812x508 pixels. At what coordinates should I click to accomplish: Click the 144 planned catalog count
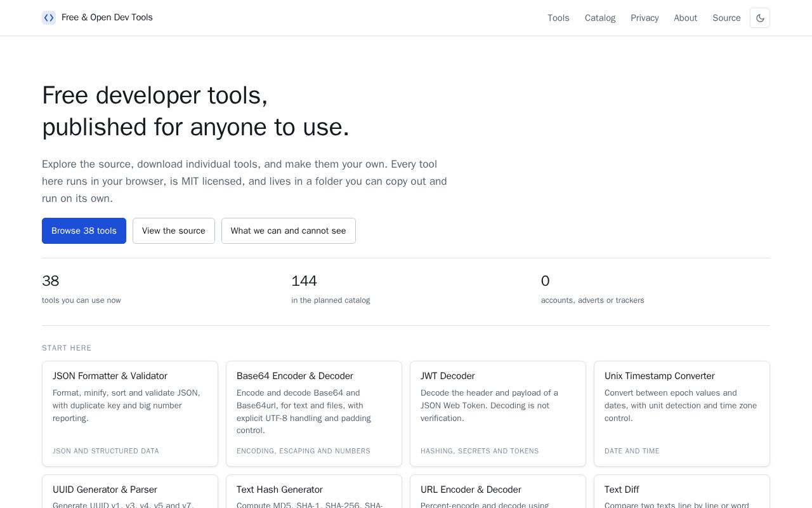tap(304, 281)
